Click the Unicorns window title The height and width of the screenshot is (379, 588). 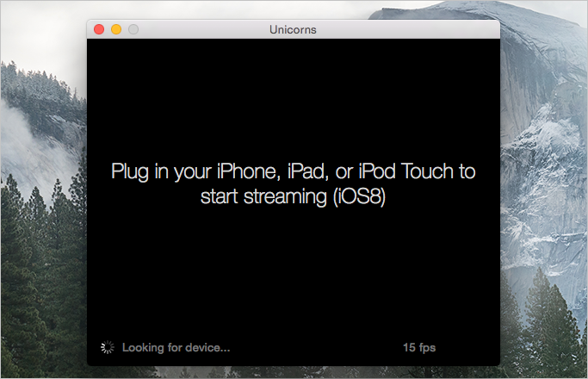(x=293, y=29)
